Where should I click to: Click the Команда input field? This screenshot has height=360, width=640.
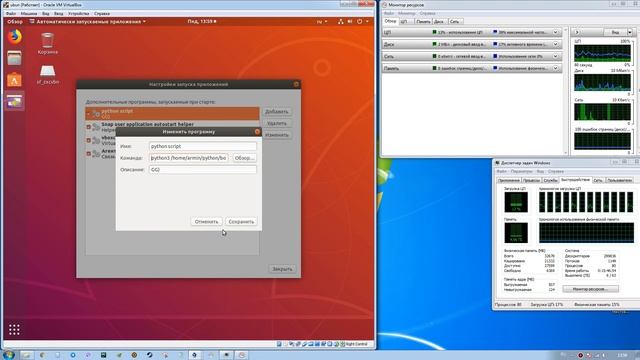point(189,158)
